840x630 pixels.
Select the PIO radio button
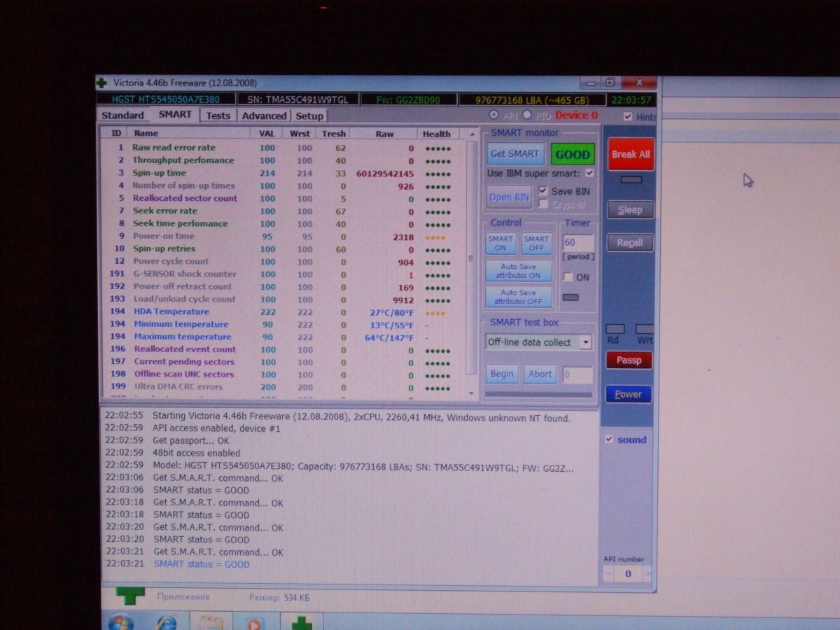(525, 115)
